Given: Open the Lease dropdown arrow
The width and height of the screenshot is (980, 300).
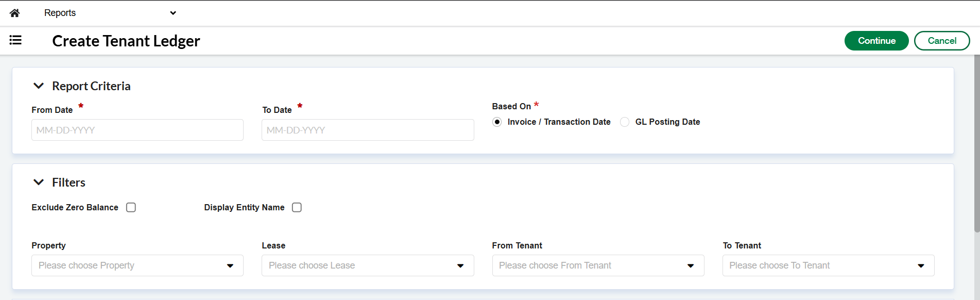Looking at the screenshot, I should point(460,266).
